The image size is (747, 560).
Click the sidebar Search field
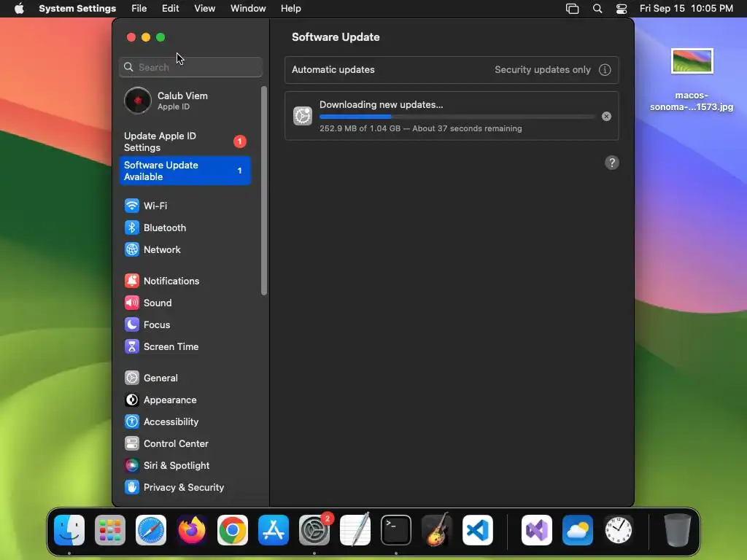click(x=190, y=67)
